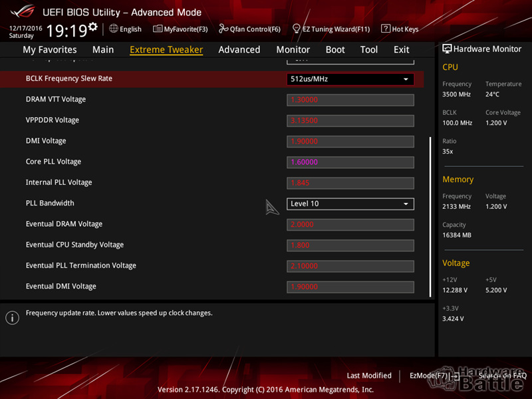
Task: Click Last Modified button
Action: tap(369, 376)
